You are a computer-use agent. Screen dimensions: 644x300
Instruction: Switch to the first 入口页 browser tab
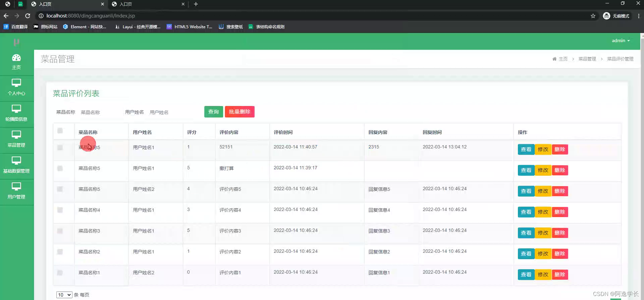coord(67,4)
